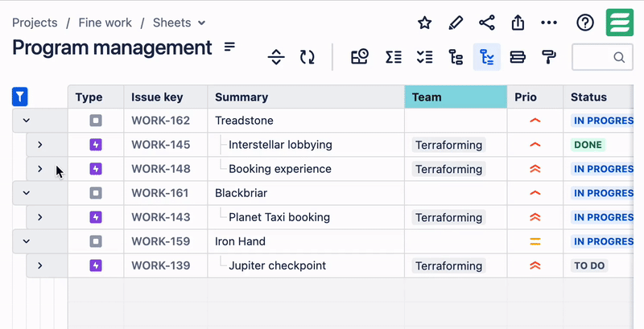Toggle the highlighted hierarchy checklist icon
Viewport: 644px width, 329px height.
click(x=487, y=57)
